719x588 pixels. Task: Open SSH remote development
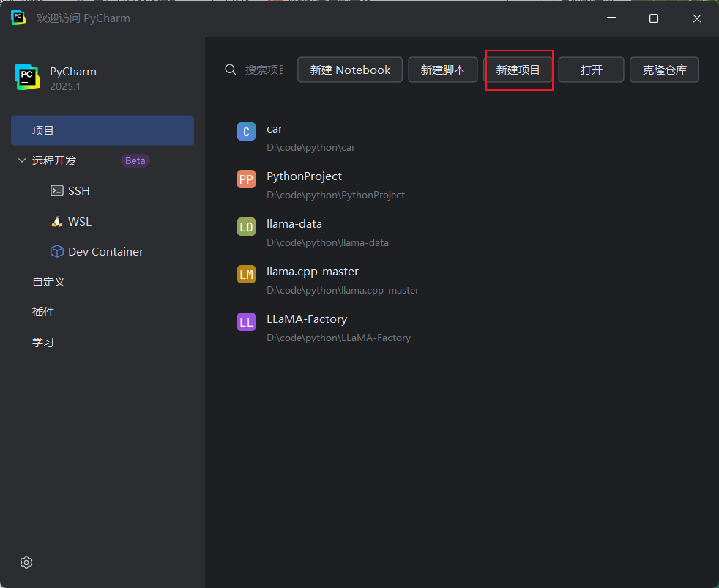coord(79,191)
